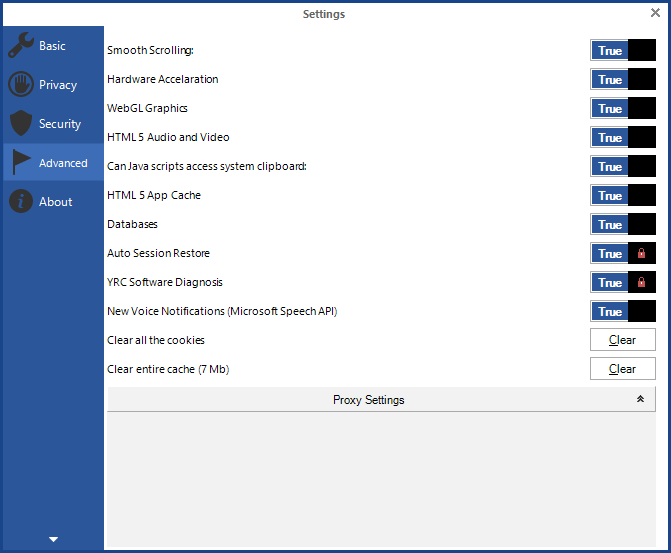
Task: Click the New Voice Notifications label
Action: (222, 311)
